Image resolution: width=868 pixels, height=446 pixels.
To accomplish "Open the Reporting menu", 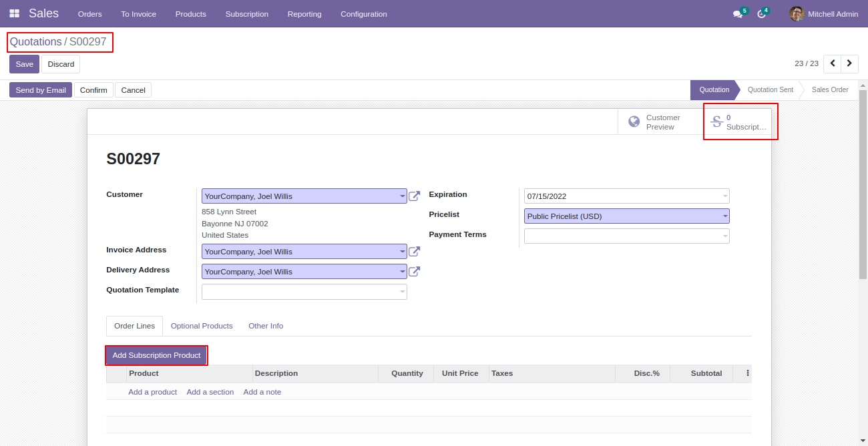I will coord(304,14).
